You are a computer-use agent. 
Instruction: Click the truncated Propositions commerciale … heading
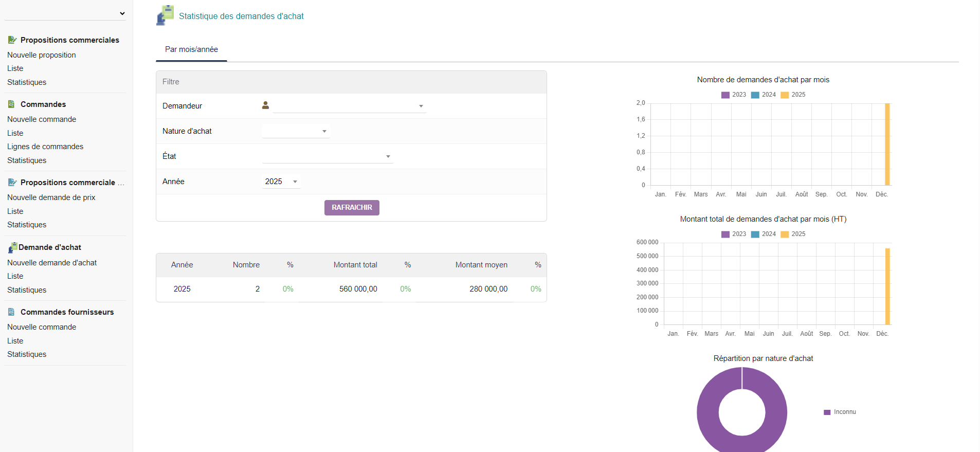[72, 183]
